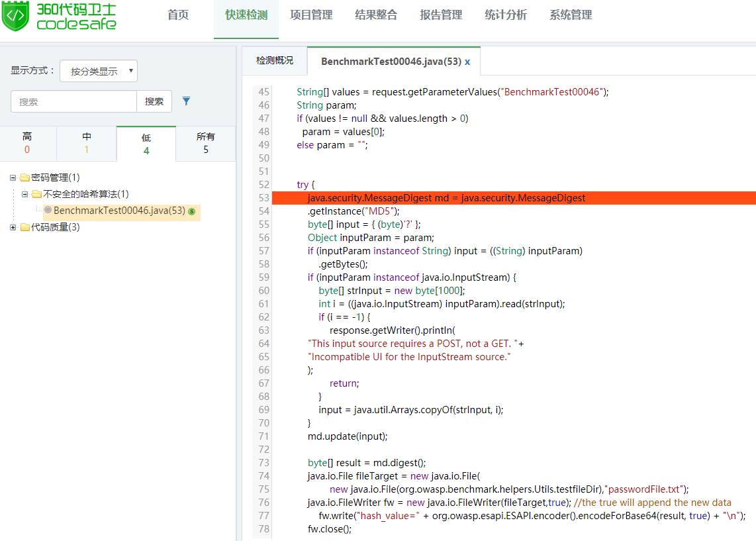Click the 360 codesafe shield logo
This screenshot has height=541, width=756.
(x=15, y=16)
